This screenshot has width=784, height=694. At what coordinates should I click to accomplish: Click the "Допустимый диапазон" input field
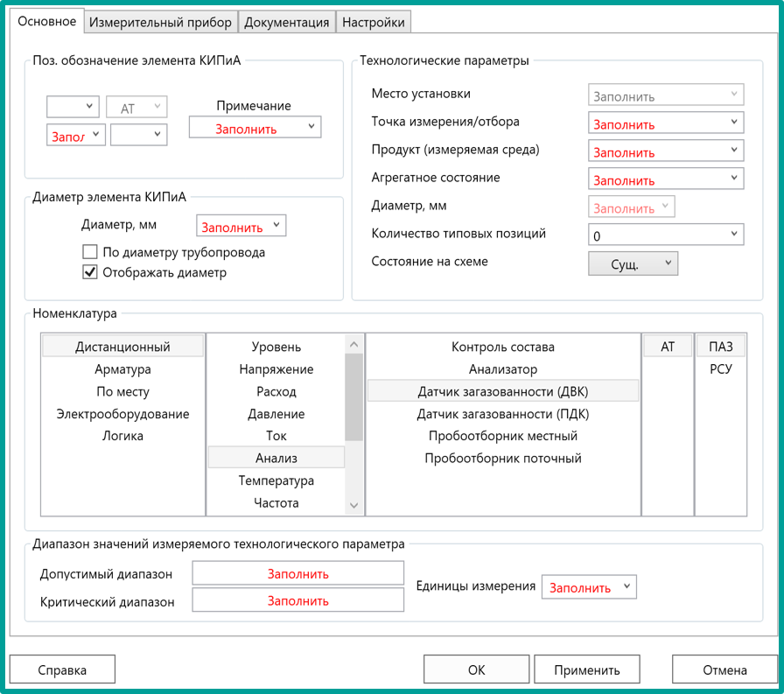[297, 574]
